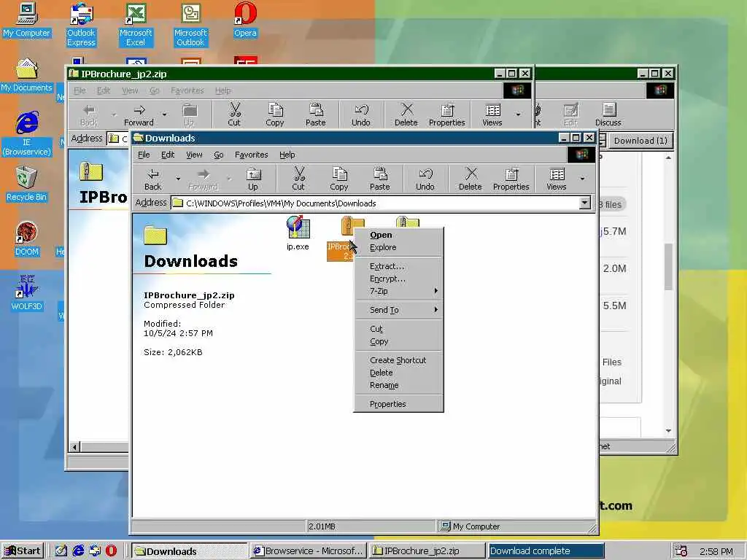747x560 pixels.
Task: Expand Views dropdown arrow in Downloads toolbar
Action: pos(582,179)
